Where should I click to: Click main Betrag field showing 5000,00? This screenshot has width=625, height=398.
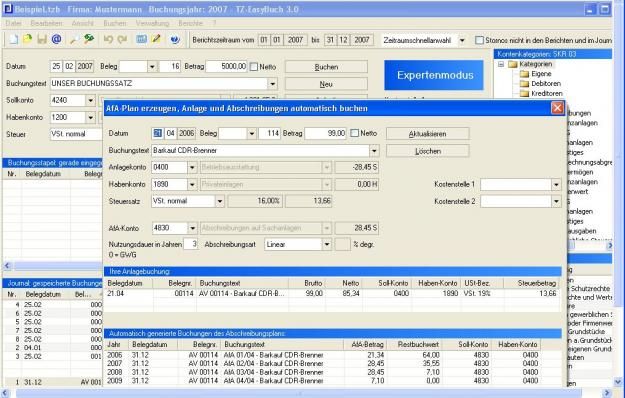click(x=227, y=67)
